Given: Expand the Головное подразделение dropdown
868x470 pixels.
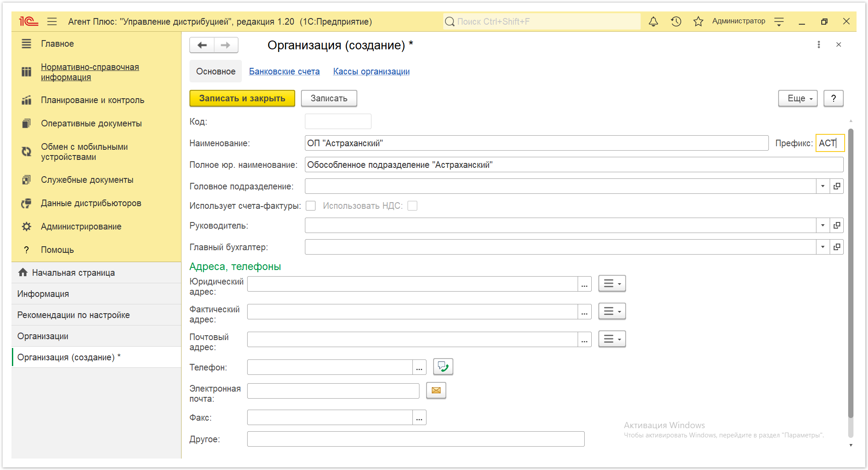Looking at the screenshot, I should click(823, 186).
